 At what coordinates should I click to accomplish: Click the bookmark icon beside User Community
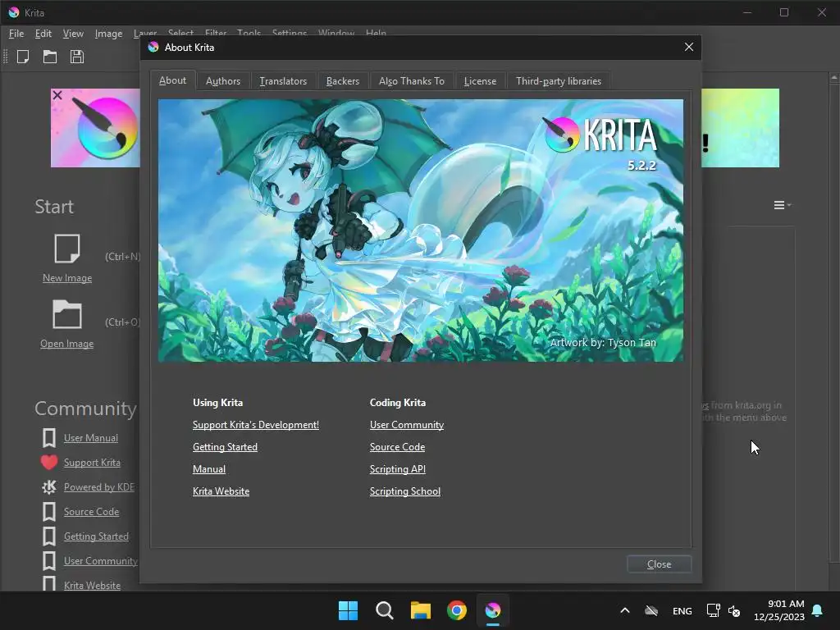48,561
